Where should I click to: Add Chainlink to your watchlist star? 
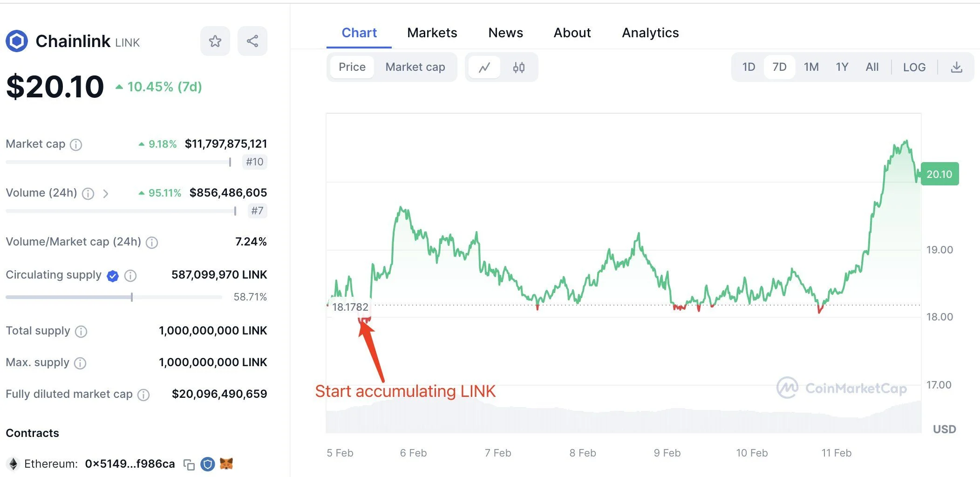click(x=215, y=41)
